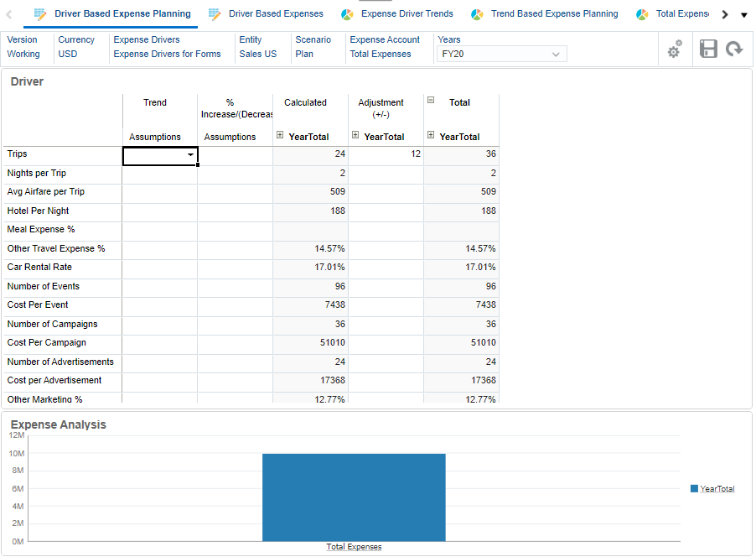Expand the Adjustment YearTotal column

[355, 135]
